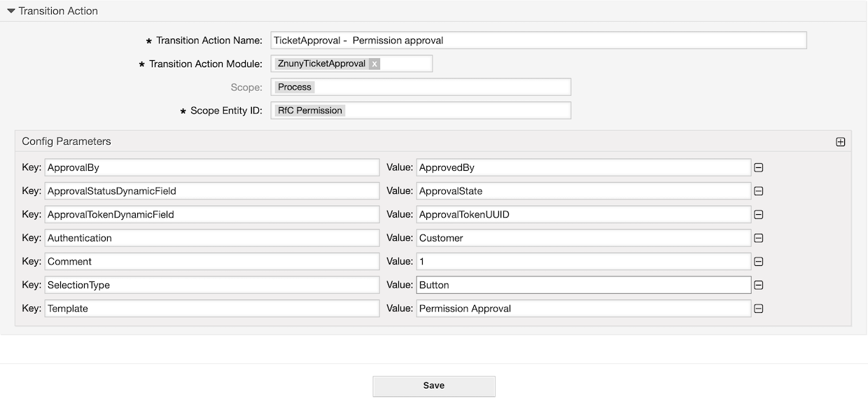Remove the Authentication parameter row
The height and width of the screenshot is (401, 868).
pyautogui.click(x=758, y=238)
